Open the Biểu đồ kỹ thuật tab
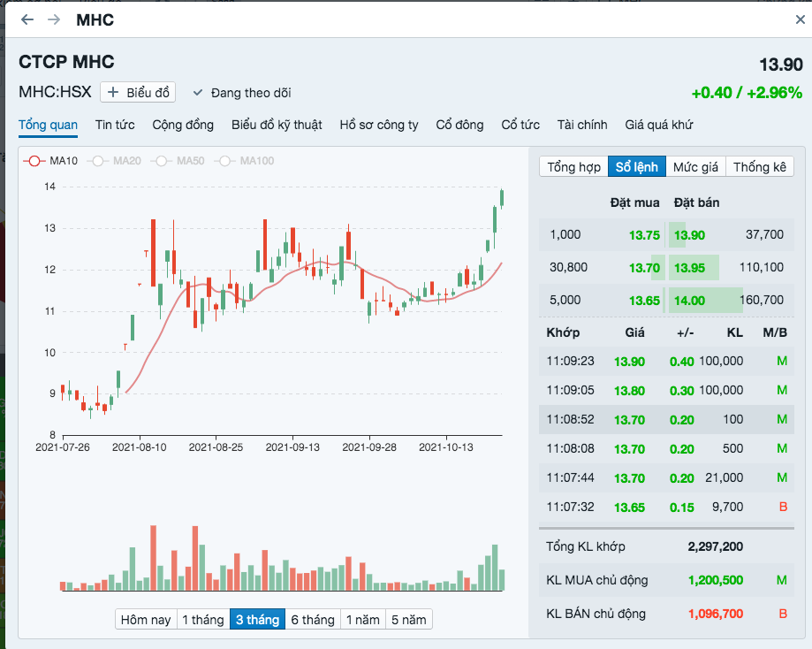The height and width of the screenshot is (649, 812). pyautogui.click(x=277, y=125)
